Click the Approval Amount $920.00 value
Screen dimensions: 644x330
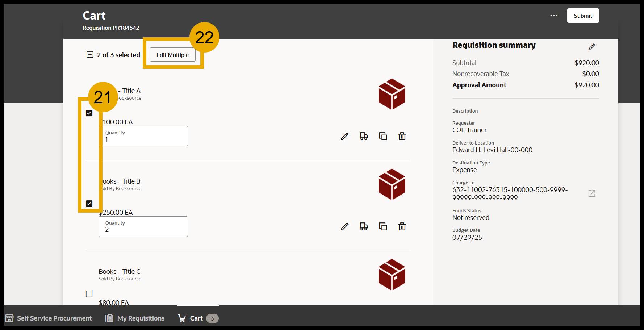tap(587, 85)
